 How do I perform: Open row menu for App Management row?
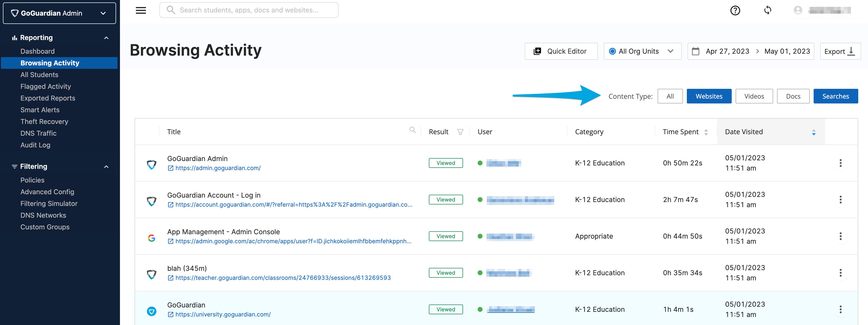coord(840,236)
